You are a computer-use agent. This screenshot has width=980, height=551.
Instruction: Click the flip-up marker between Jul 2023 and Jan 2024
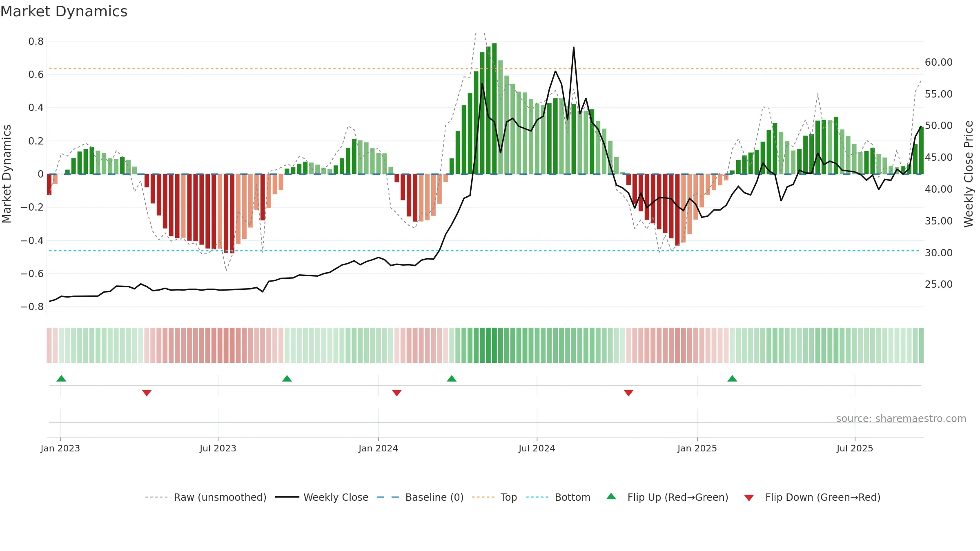[x=287, y=378]
